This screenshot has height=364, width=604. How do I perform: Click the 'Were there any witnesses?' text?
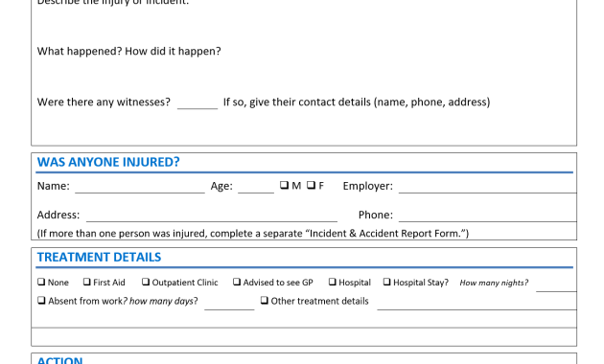(x=104, y=102)
